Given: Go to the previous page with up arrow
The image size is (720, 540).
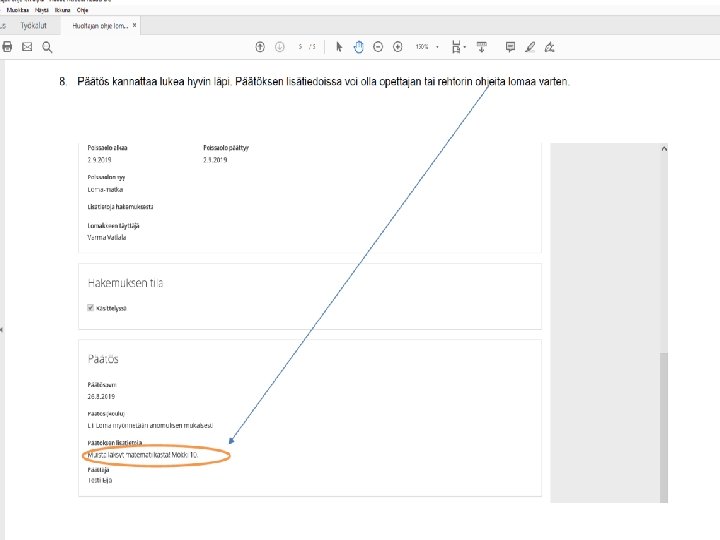Looking at the screenshot, I should point(260,47).
